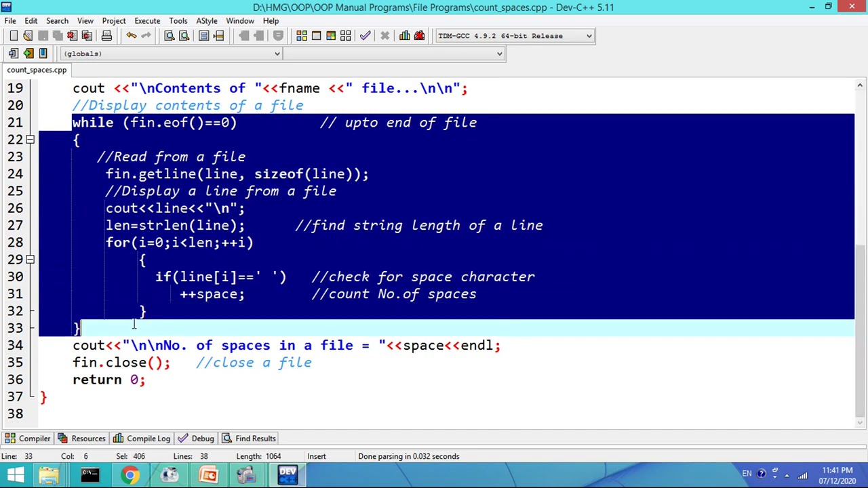Click the '++space;' statement on line 31

pyautogui.click(x=212, y=294)
